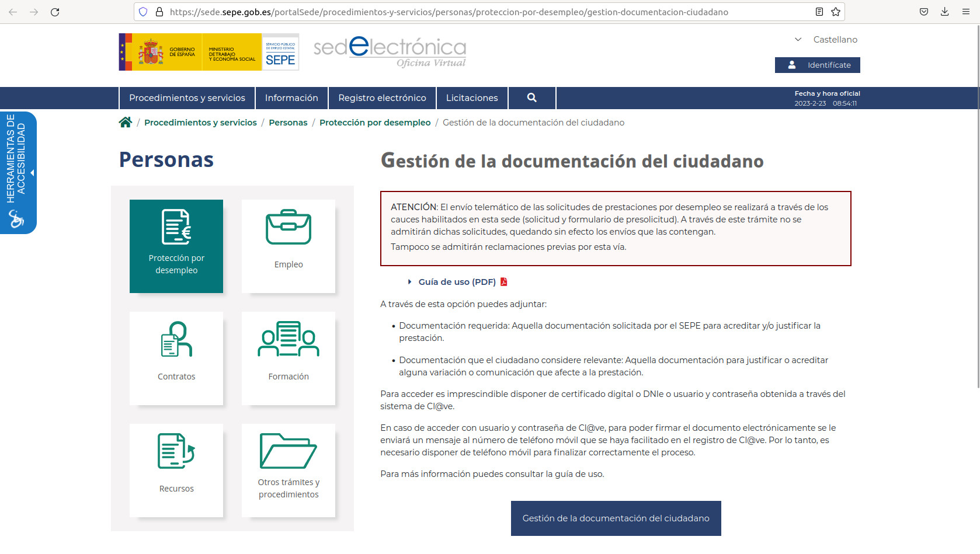Click the Personas section heading
The width and height of the screenshot is (980, 554).
pos(166,159)
